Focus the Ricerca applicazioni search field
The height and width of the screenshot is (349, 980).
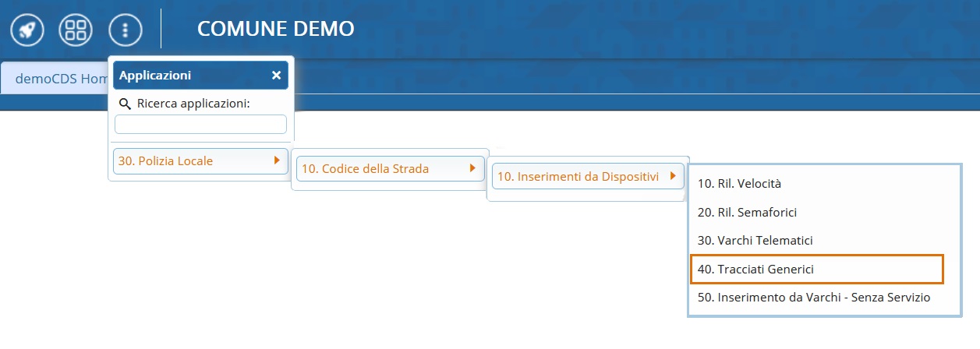pos(200,124)
